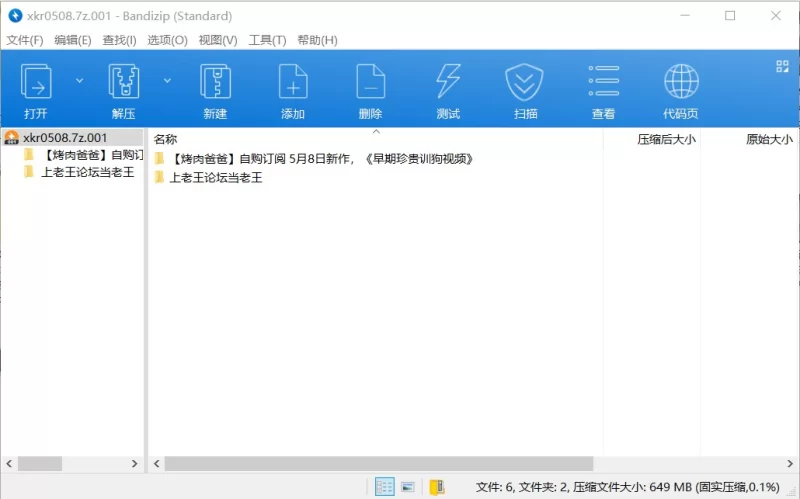Click the yellow archive icon in status bar
This screenshot has height=499, width=800.
[x=436, y=487]
